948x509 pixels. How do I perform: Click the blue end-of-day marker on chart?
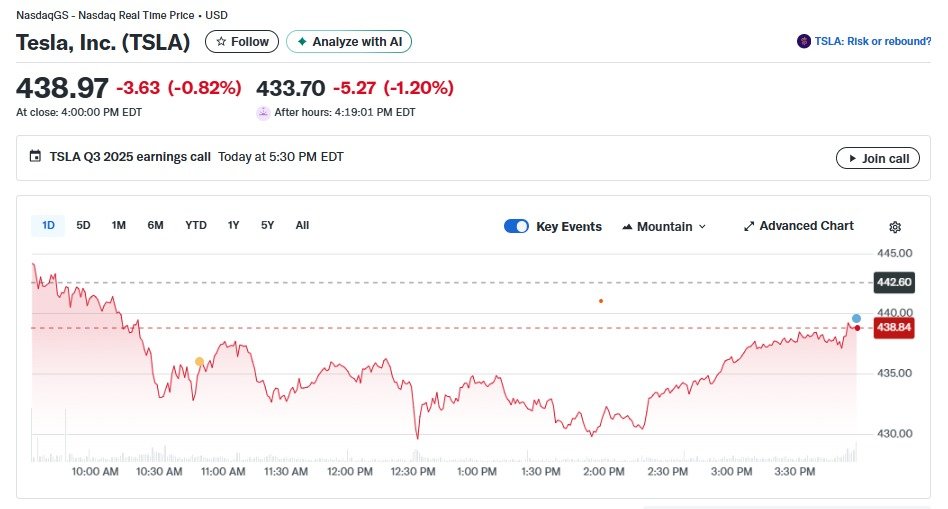tap(856, 318)
